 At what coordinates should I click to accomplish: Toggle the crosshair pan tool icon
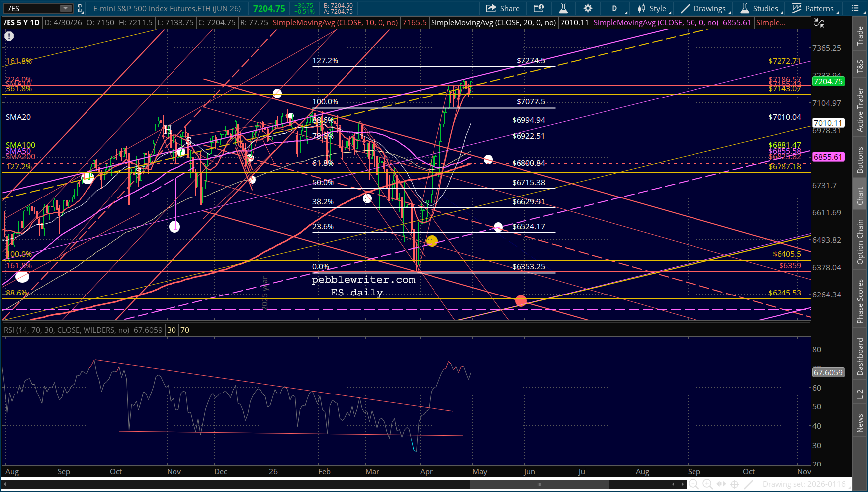click(734, 484)
